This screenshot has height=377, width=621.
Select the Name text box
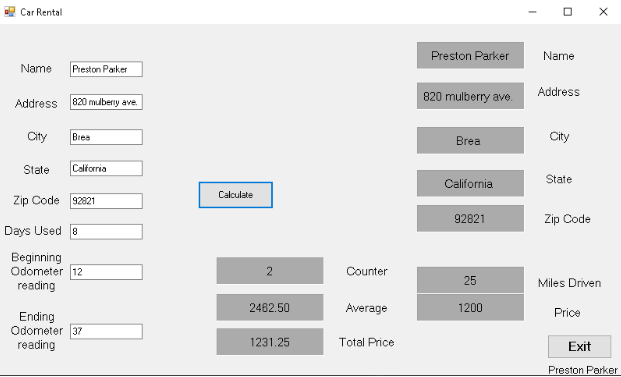pyautogui.click(x=106, y=69)
